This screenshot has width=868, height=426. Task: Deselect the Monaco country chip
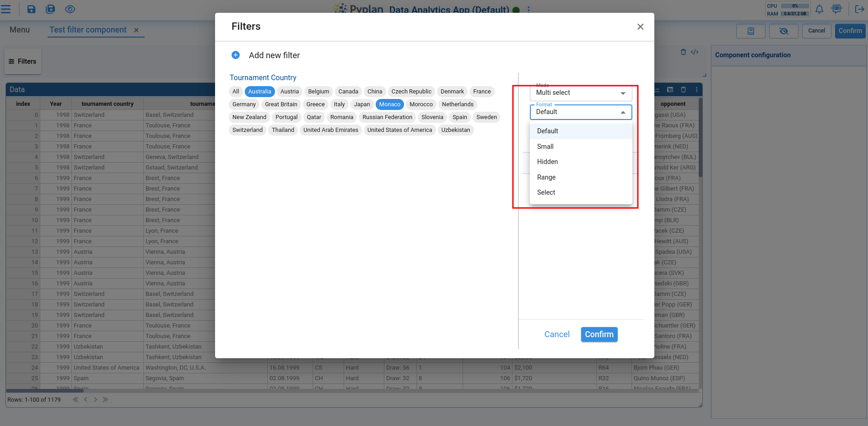coord(389,104)
